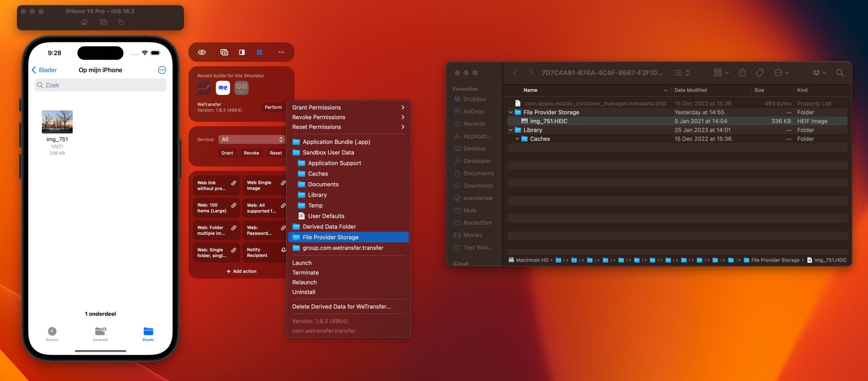Tap the img_751 photo thumbnail in the iPhone
The height and width of the screenshot is (381, 868).
tap(57, 122)
